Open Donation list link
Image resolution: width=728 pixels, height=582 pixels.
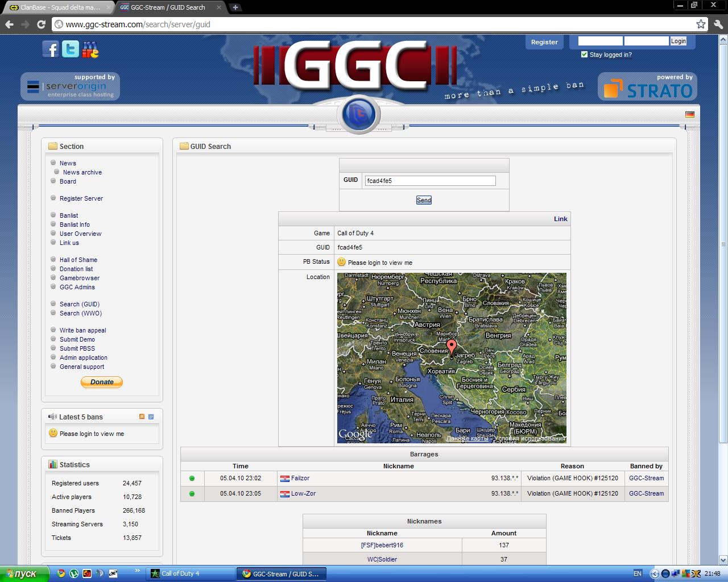(76, 269)
